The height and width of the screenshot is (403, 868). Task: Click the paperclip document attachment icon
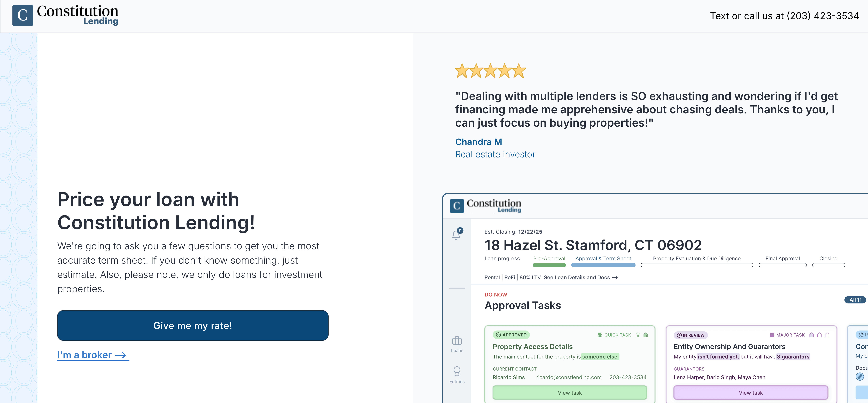[860, 376]
